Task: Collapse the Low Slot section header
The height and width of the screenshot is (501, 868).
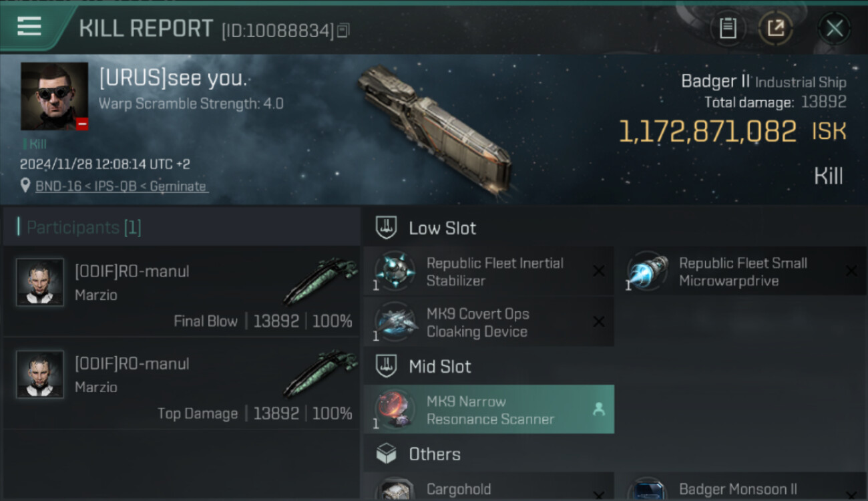Action: click(614, 228)
